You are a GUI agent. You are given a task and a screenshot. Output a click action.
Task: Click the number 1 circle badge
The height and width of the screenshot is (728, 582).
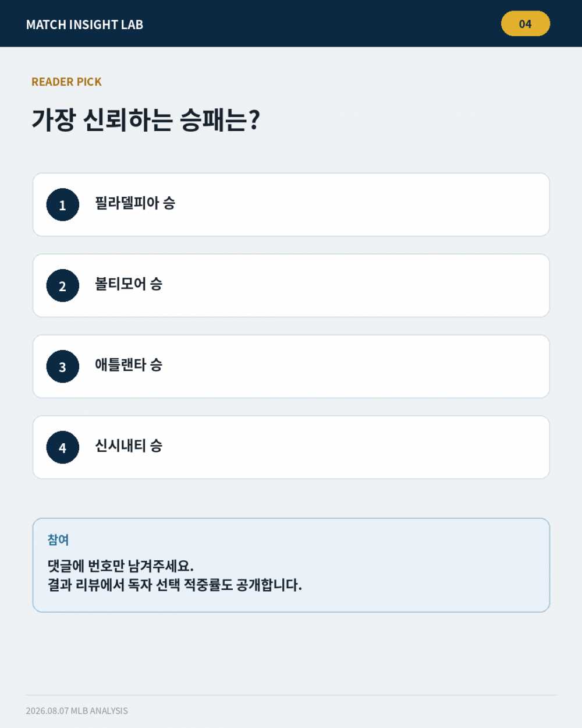tap(63, 205)
